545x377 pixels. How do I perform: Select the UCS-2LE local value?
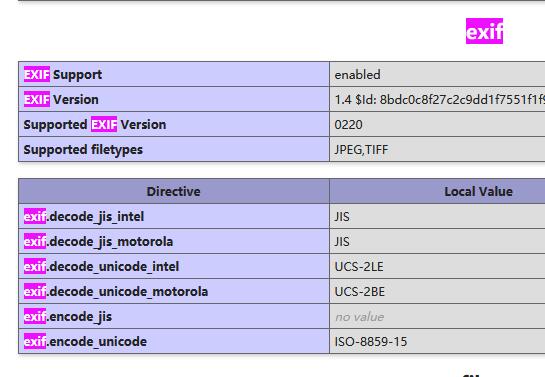click(359, 267)
